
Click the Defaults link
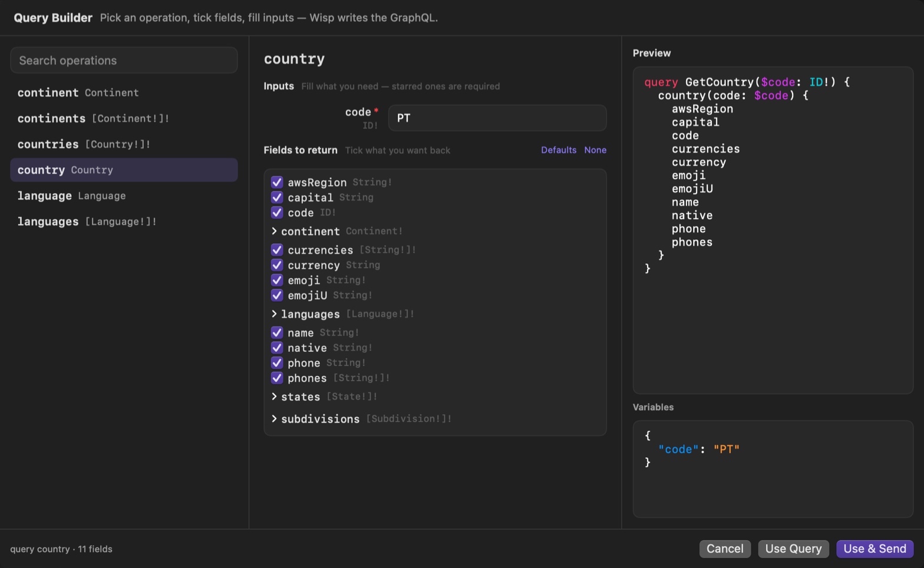point(559,150)
